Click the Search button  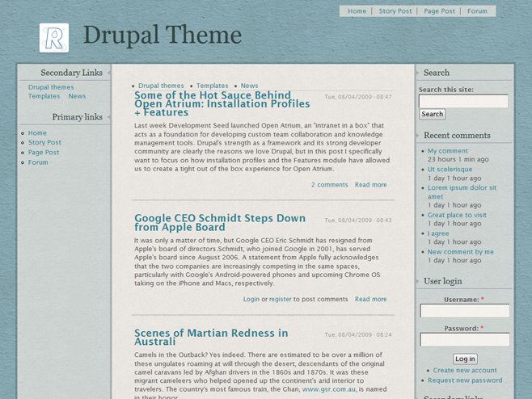(433, 114)
